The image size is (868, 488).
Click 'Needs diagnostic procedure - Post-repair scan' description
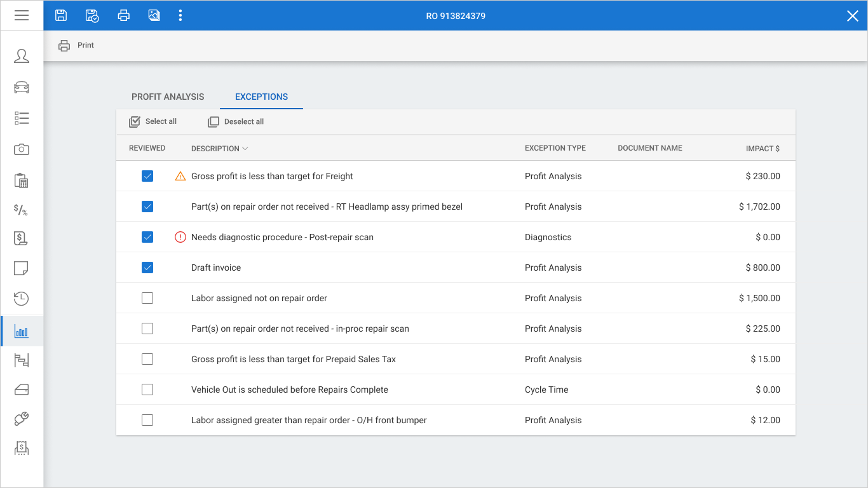[282, 237]
